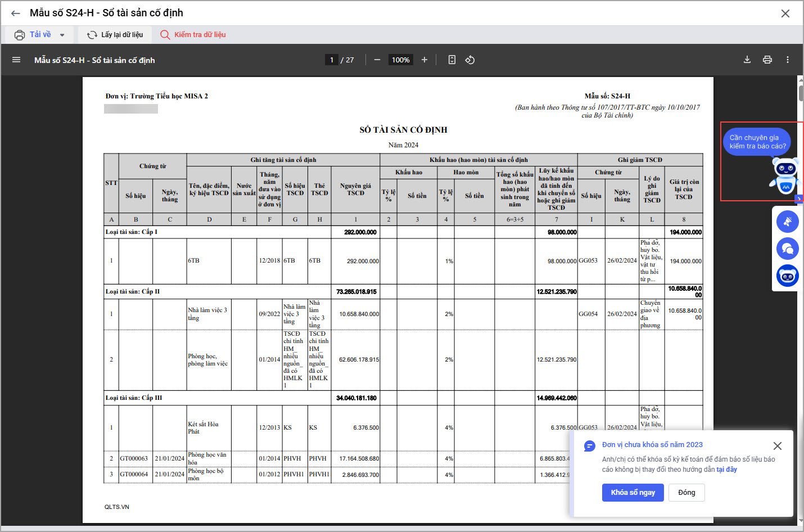Open the PDF viewer sidebar menu icon
This screenshot has width=804, height=532.
point(16,60)
